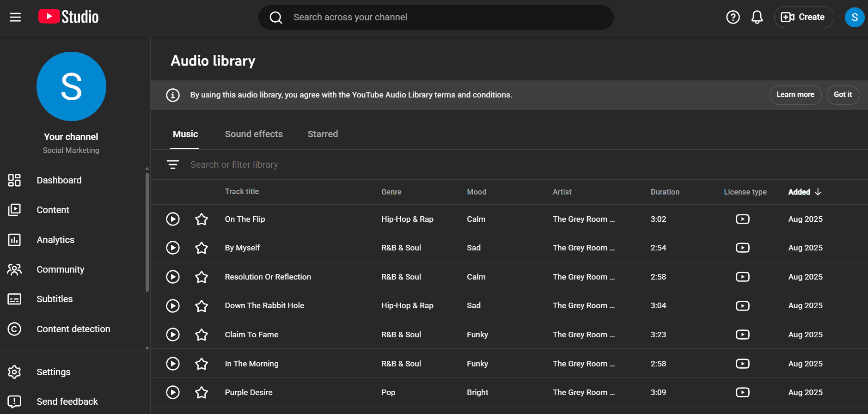
Task: Click the Bright mood for Purple Desire
Action: click(477, 392)
